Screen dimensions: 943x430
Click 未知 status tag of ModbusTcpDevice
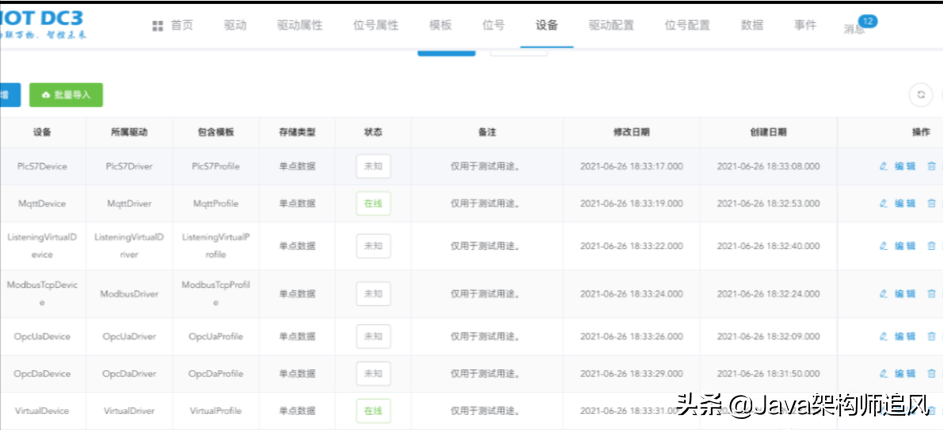(373, 293)
